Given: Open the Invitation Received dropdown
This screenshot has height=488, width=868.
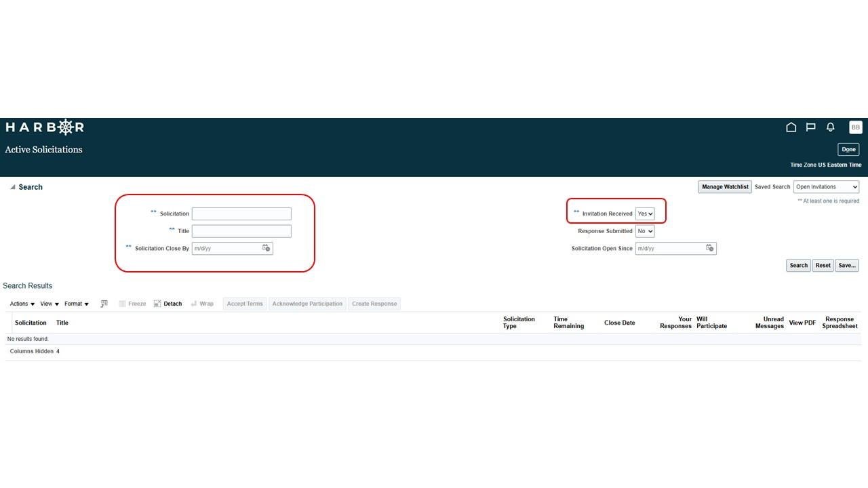Looking at the screenshot, I should (x=645, y=213).
